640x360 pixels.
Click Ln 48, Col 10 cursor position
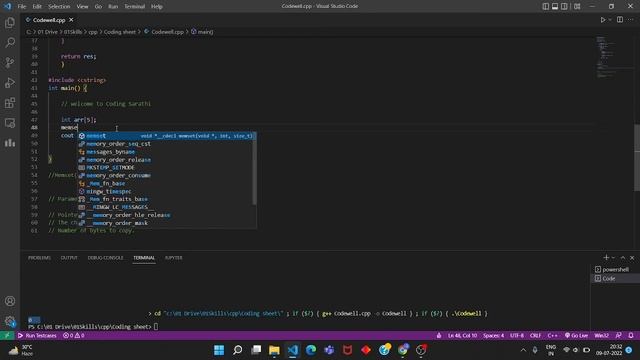(x=462, y=336)
